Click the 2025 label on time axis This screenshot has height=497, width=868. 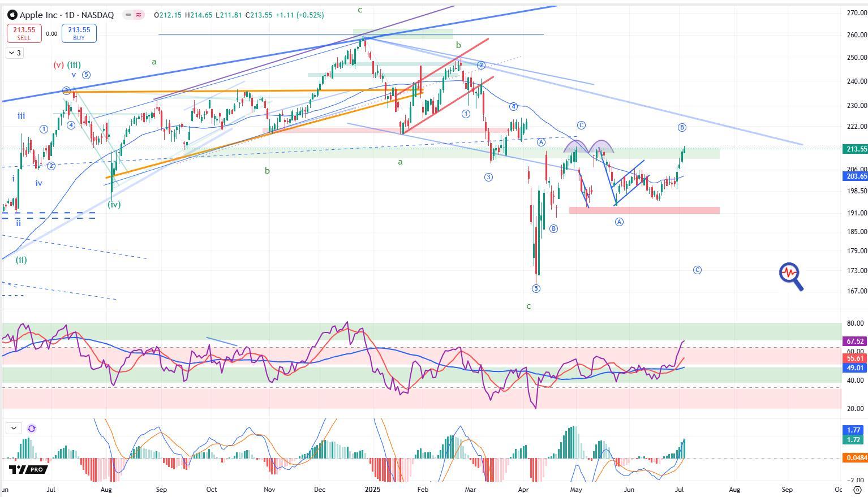[x=372, y=489]
